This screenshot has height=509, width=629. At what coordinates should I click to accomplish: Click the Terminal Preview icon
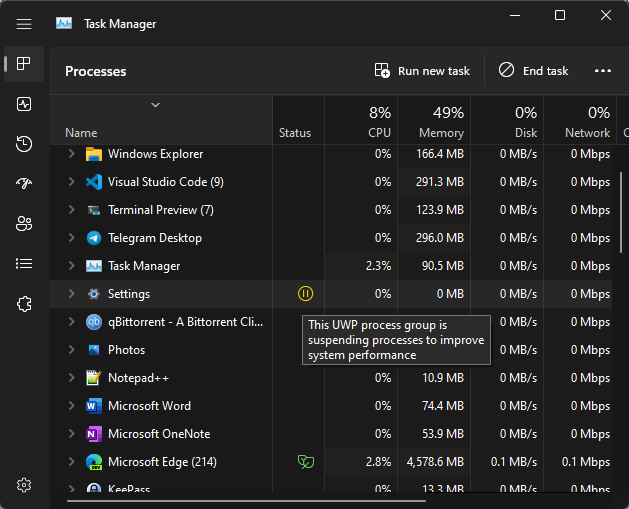(x=94, y=210)
